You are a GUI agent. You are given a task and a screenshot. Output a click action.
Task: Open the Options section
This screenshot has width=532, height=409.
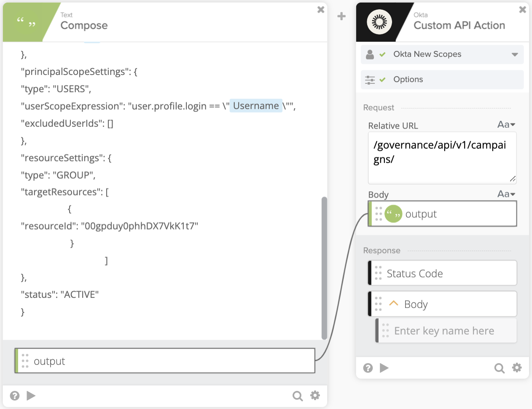(408, 80)
